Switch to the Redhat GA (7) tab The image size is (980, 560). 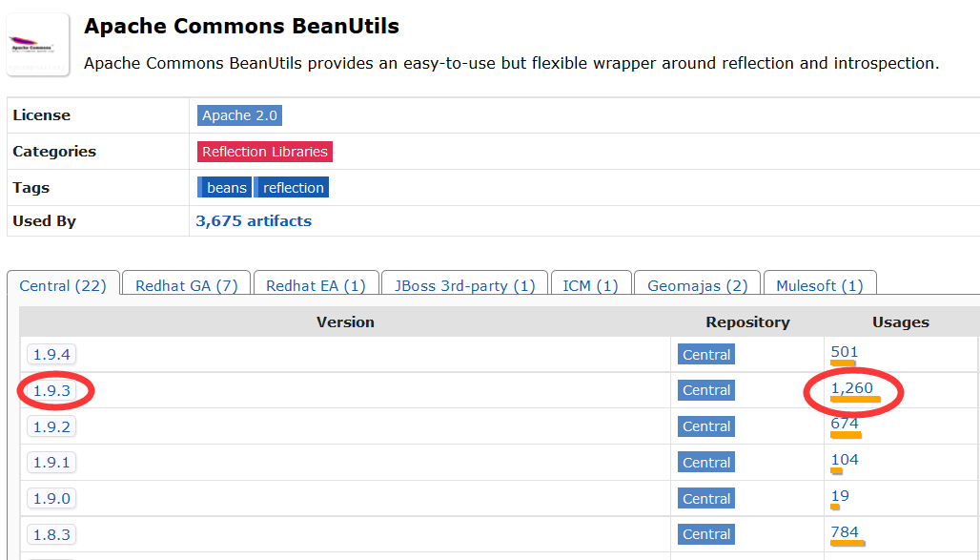186,285
